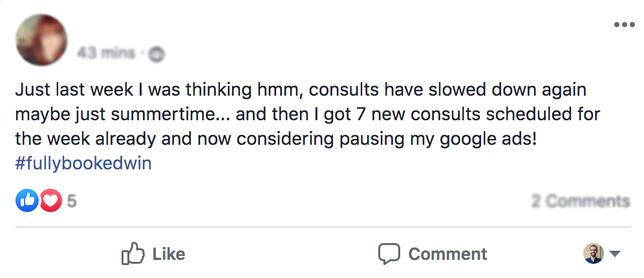Click the audience privacy icon beside timestamp

point(156,54)
